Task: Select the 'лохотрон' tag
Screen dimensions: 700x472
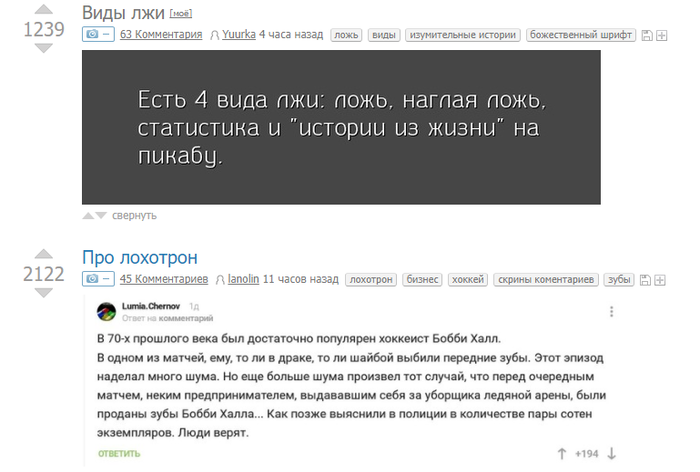Action: (371, 280)
